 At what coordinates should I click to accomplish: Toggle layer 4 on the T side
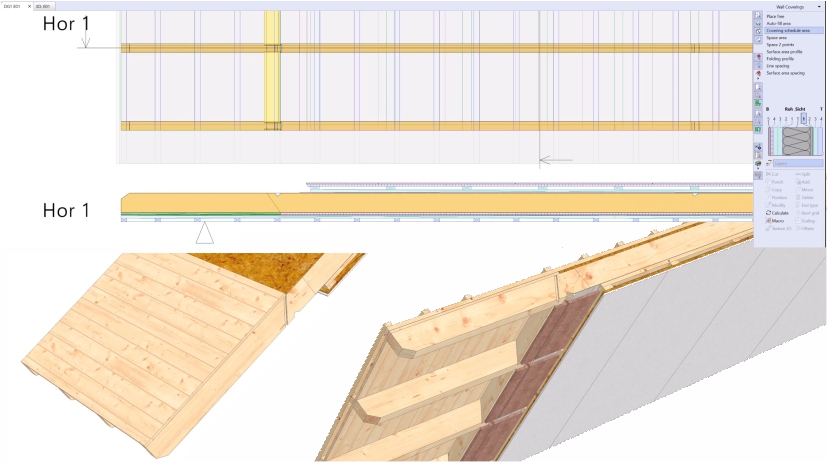[x=821, y=119]
